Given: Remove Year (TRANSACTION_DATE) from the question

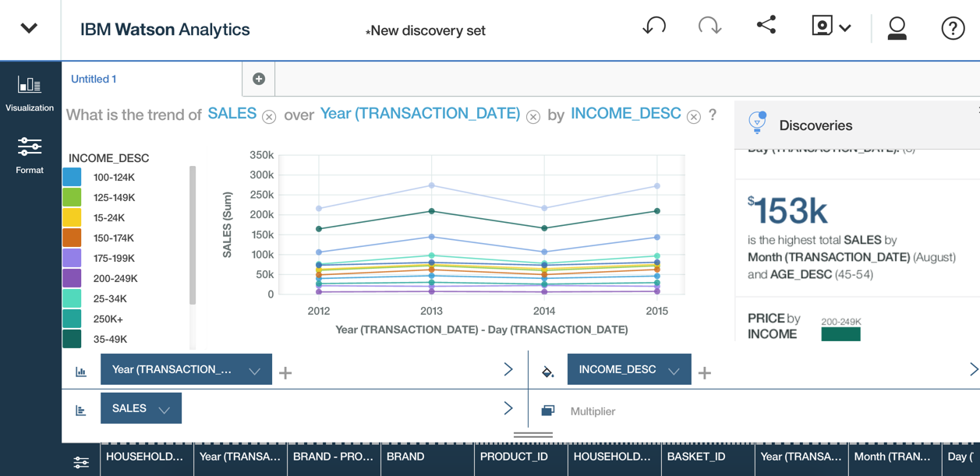Looking at the screenshot, I should click(533, 117).
